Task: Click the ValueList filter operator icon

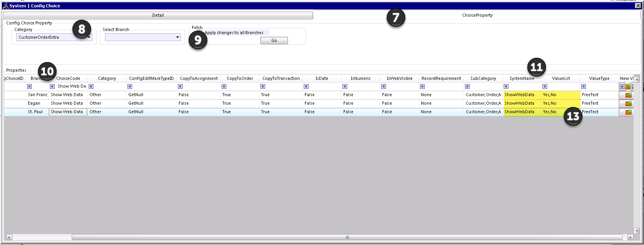Action: pyautogui.click(x=545, y=86)
